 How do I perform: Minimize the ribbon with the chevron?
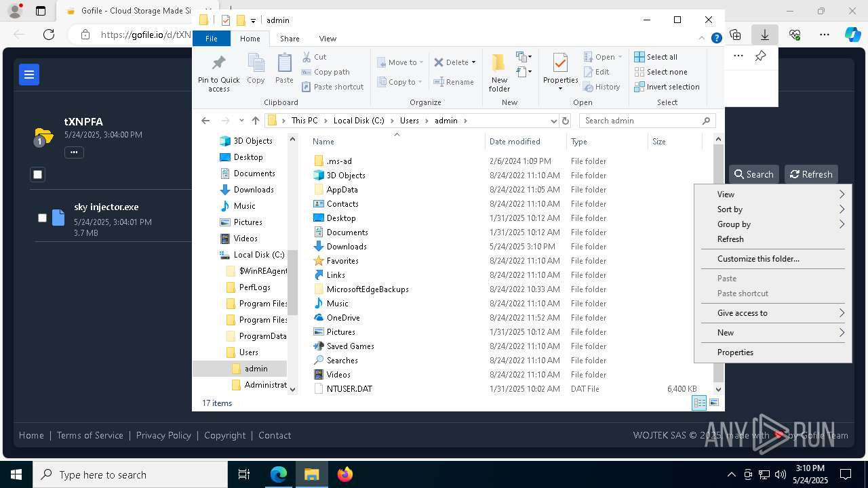coord(703,39)
